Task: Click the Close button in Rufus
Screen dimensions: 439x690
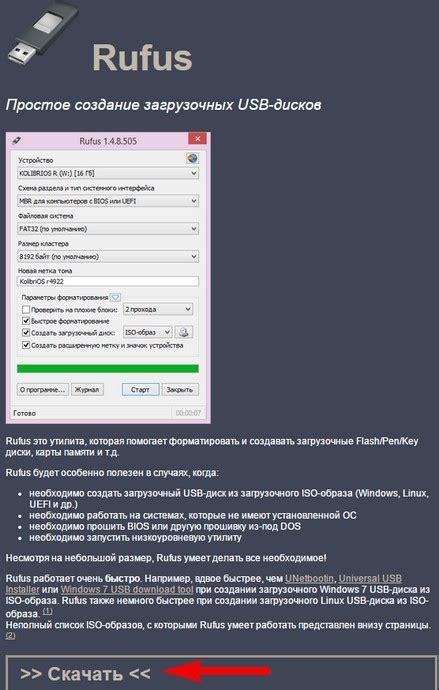Action: (180, 389)
